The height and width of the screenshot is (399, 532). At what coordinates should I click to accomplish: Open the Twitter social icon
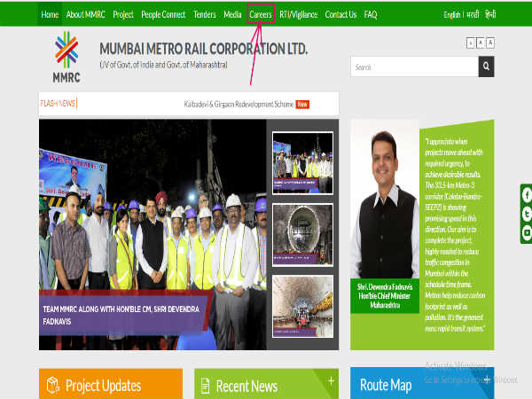527,214
